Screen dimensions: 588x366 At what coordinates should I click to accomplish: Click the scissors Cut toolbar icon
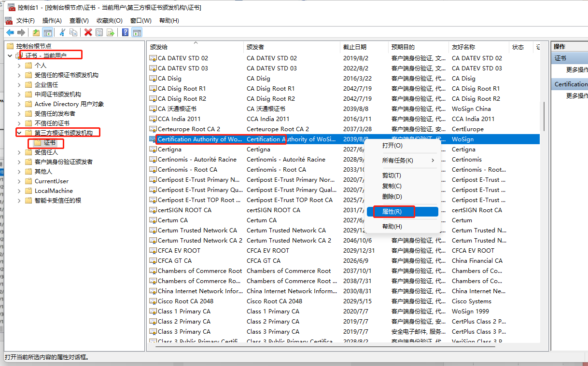(x=62, y=32)
